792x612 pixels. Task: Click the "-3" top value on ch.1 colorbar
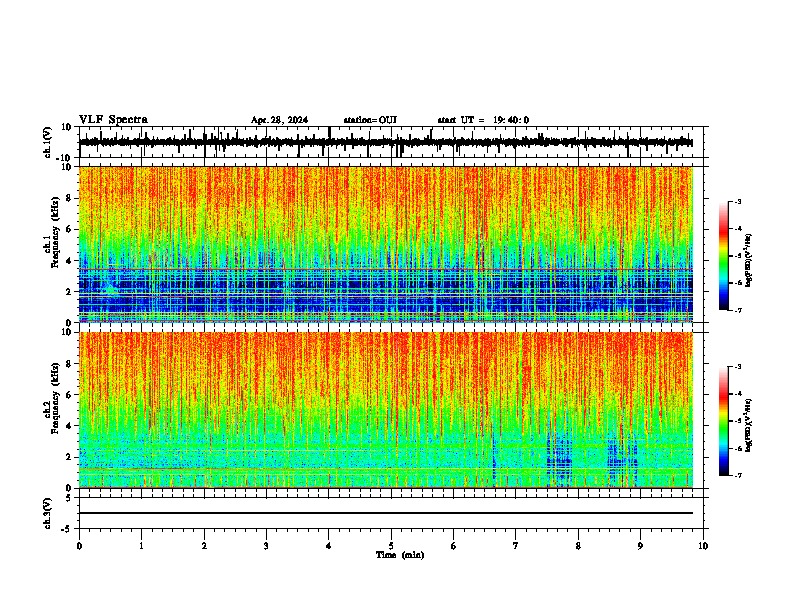click(x=737, y=201)
